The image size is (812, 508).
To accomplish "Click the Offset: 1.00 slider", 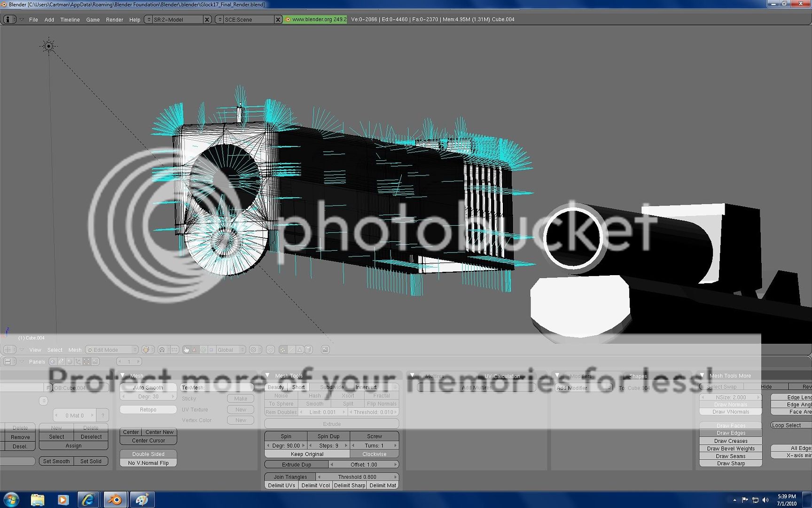I will coord(364,464).
